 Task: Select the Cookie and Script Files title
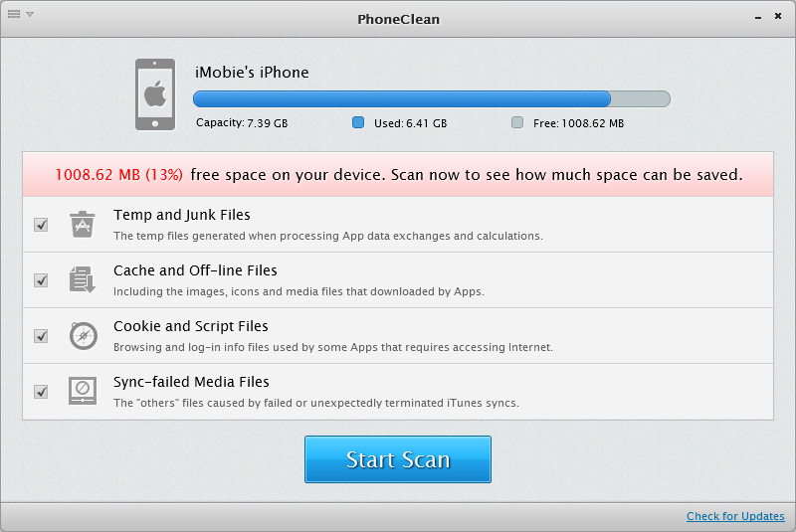click(190, 326)
